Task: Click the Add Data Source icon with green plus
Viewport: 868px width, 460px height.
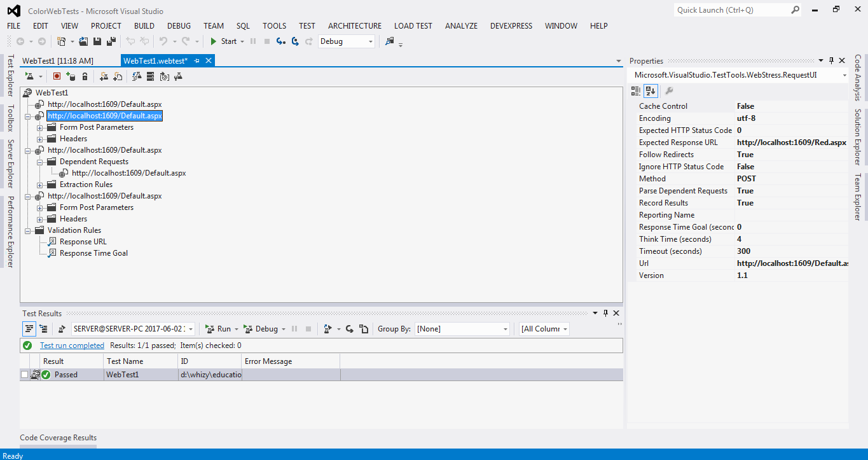Action: click(70, 76)
